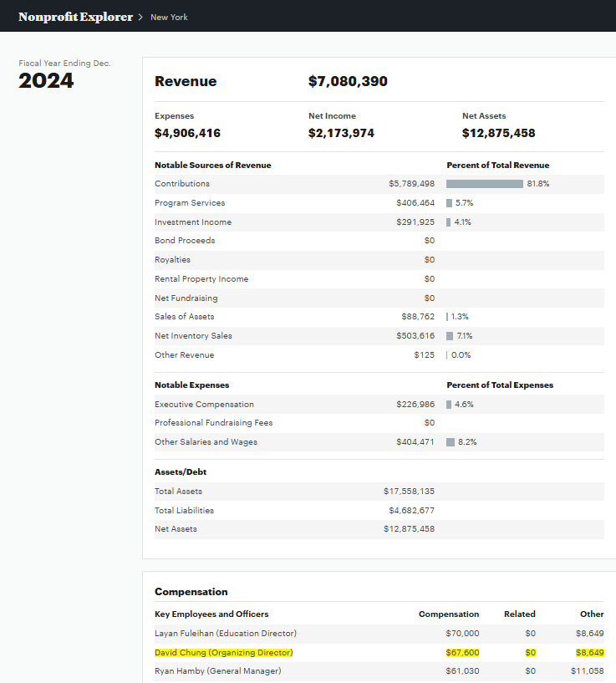Image resolution: width=616 pixels, height=683 pixels.
Task: Open the New York breadcrumb link
Action: click(169, 18)
